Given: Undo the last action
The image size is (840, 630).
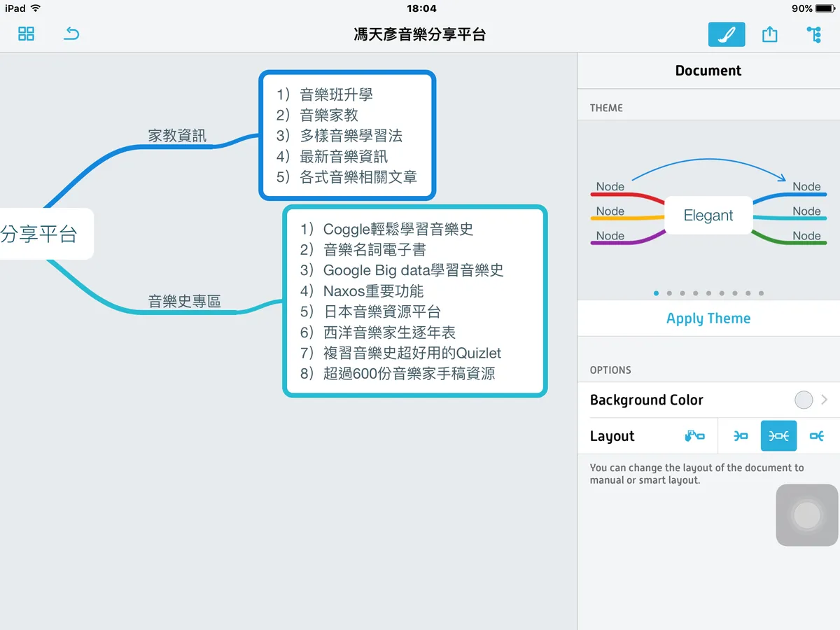Looking at the screenshot, I should coord(71,34).
